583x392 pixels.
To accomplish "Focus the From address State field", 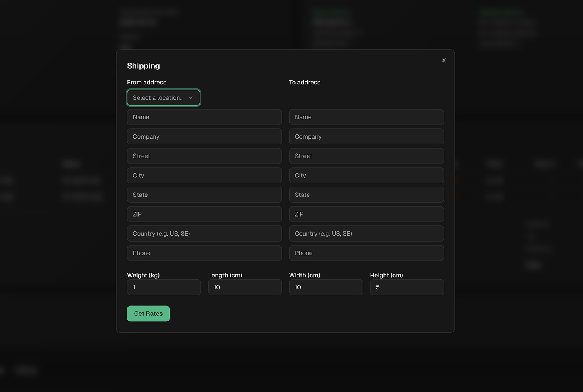I will click(204, 195).
